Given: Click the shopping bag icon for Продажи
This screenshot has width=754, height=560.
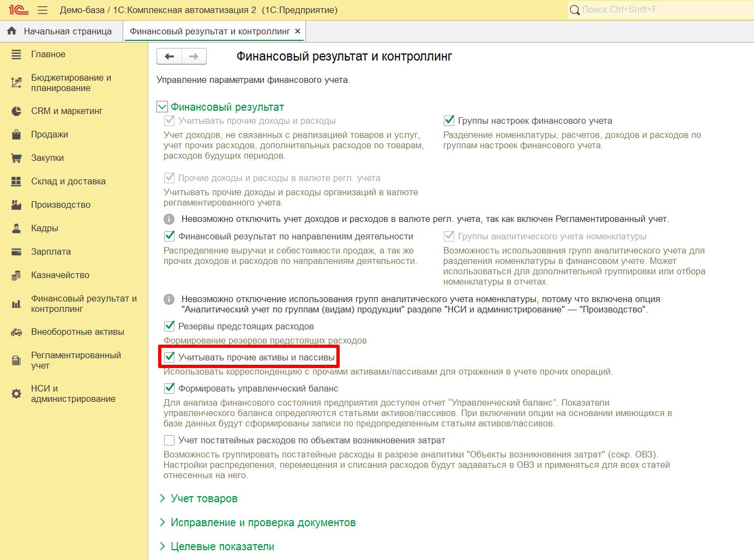Looking at the screenshot, I should [16, 135].
